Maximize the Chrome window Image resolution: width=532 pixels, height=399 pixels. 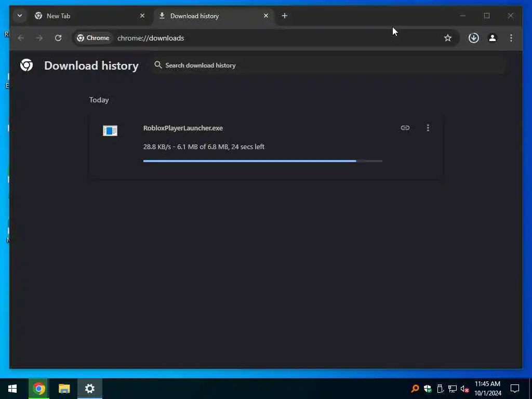(x=486, y=16)
